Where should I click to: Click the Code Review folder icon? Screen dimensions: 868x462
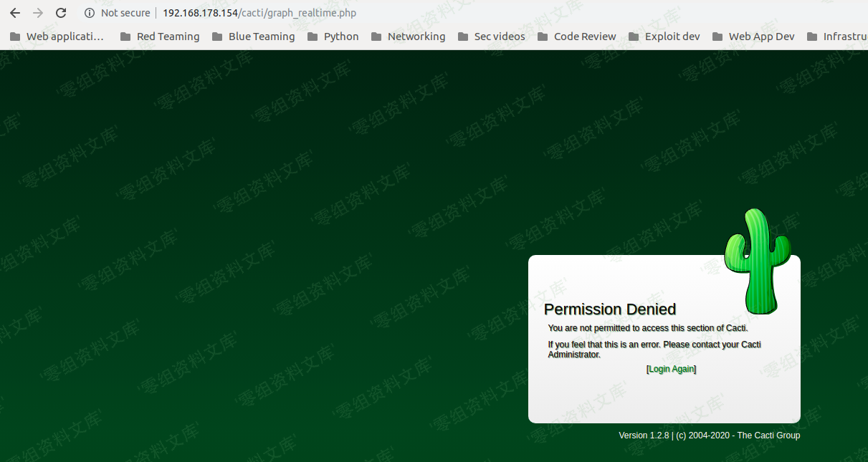pos(543,37)
